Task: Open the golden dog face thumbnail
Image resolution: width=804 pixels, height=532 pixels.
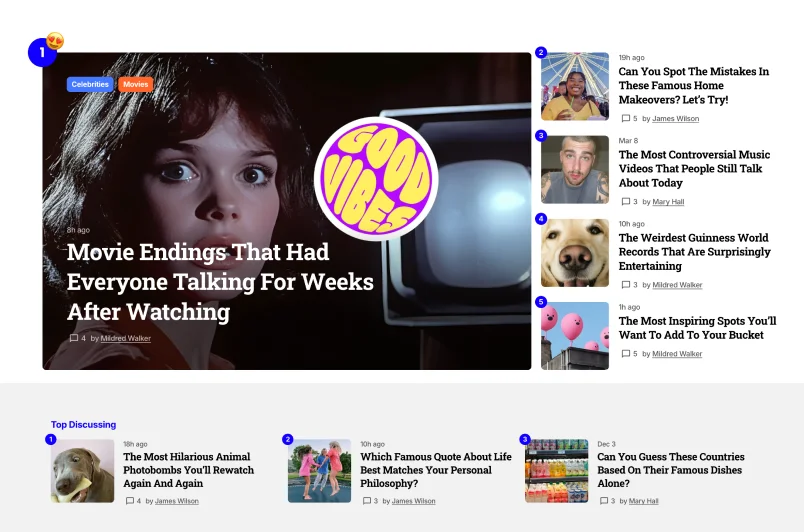Action: tap(575, 253)
